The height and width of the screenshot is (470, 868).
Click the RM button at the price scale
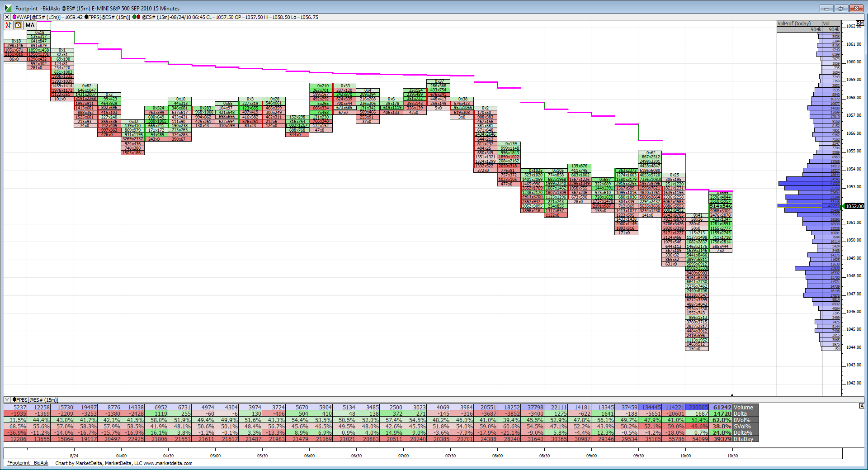(859, 23)
